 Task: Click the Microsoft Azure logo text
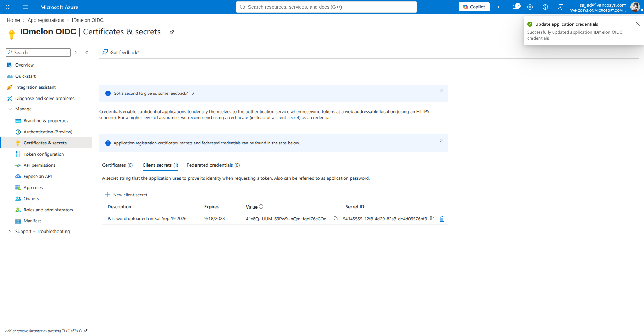[x=59, y=7]
